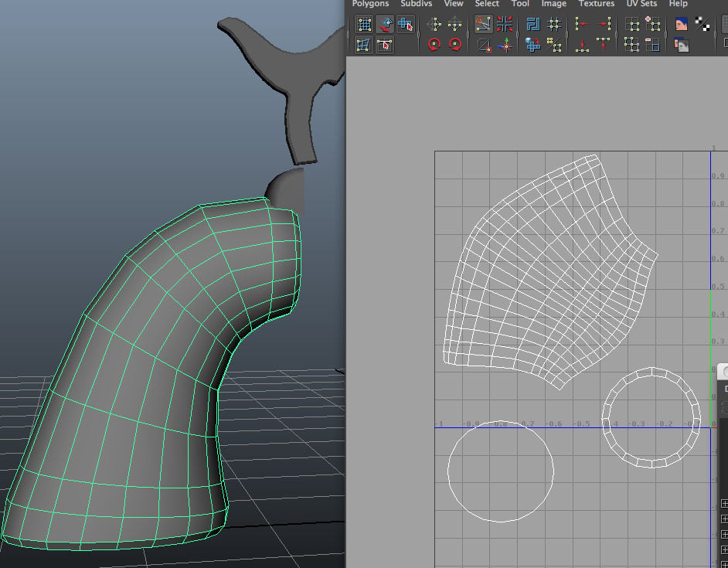
Task: Align UVs to maximum U (right arrow)
Action: click(604, 24)
